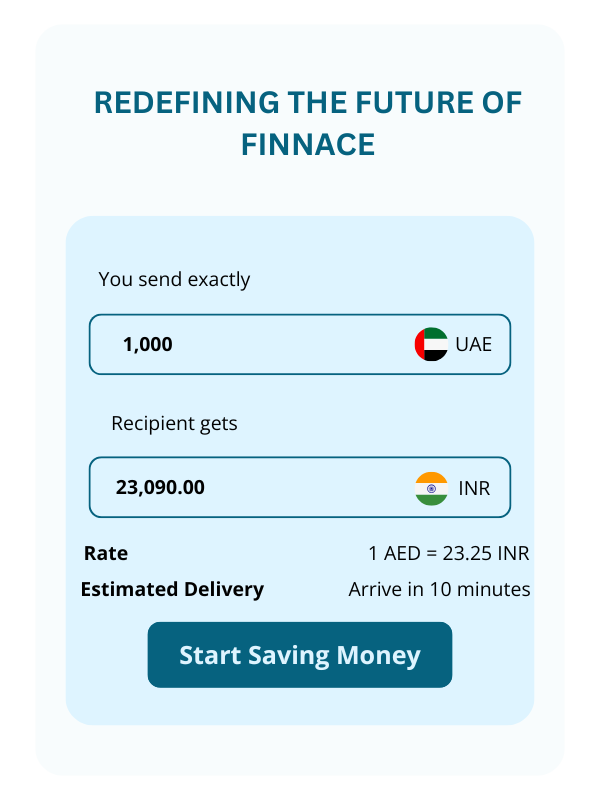600x800 pixels.
Task: Click the Estimated Delivery label
Action: coord(172,589)
